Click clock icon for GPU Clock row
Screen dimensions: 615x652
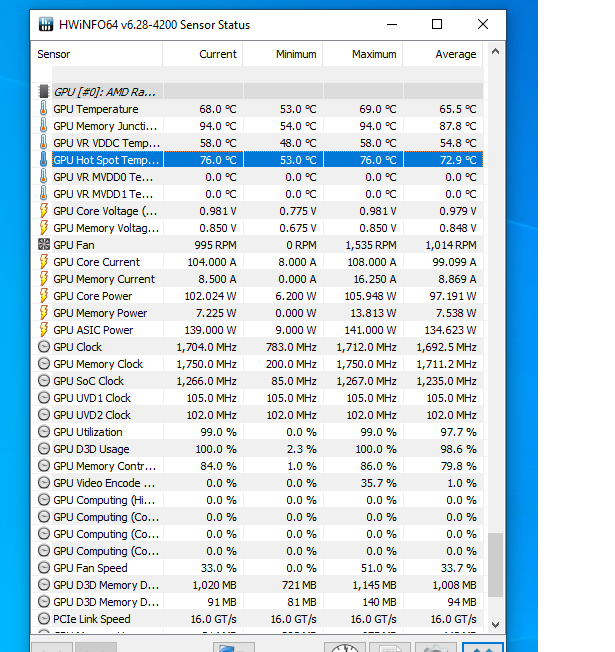click(44, 347)
